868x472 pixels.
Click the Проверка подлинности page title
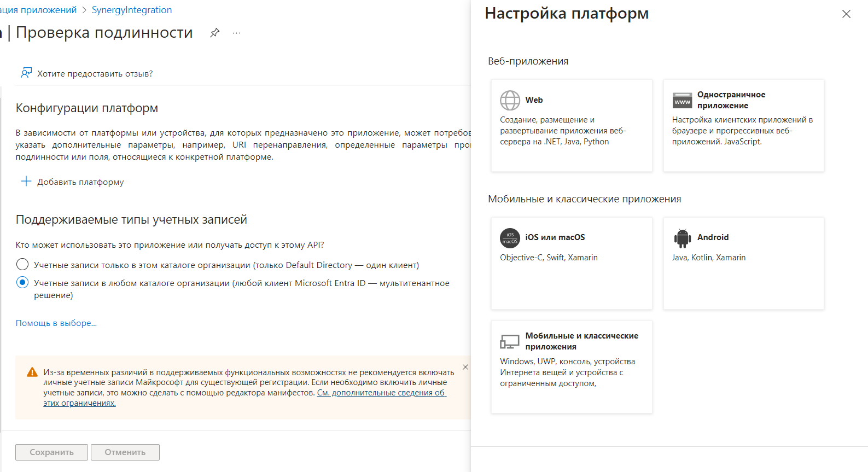coord(104,33)
